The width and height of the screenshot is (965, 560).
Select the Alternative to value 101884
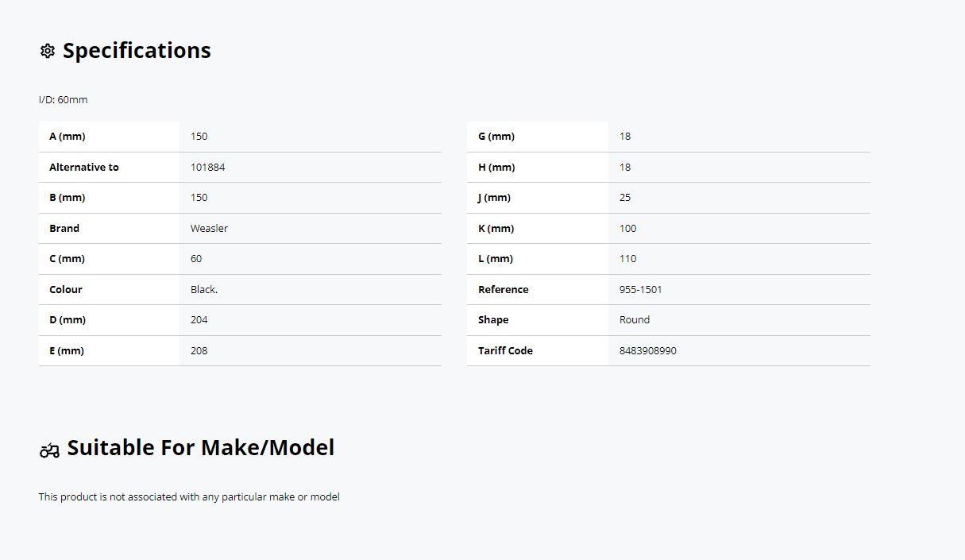pyautogui.click(x=208, y=168)
